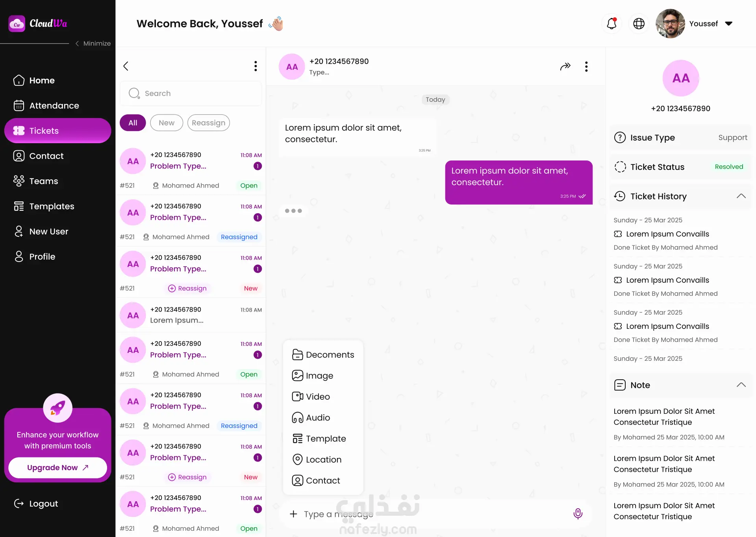
Task: Select the Reassign filter pill
Action: point(209,123)
